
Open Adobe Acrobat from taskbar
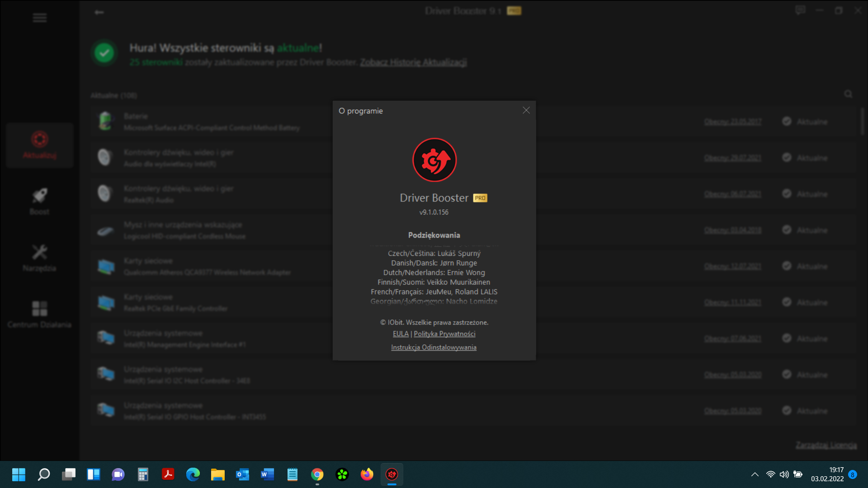click(168, 474)
